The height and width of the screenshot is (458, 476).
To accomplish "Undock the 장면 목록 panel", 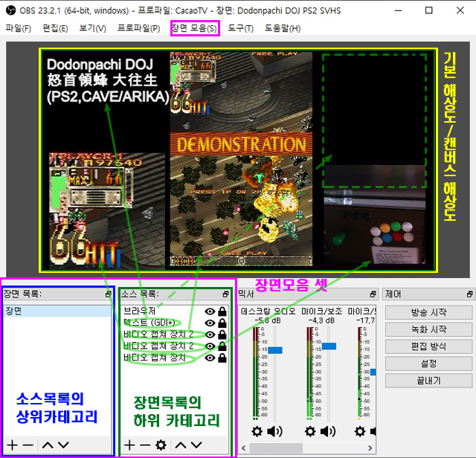I will [x=108, y=294].
